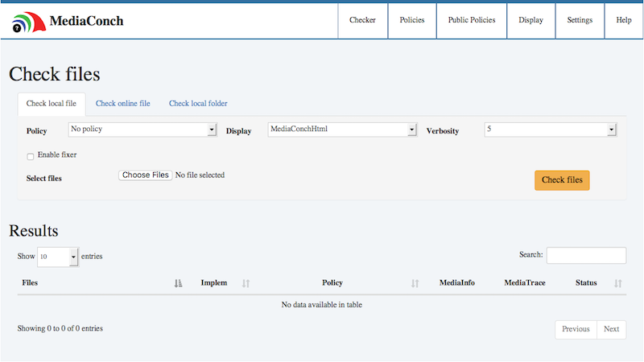Open the Settings menu item
The height and width of the screenshot is (362, 644).
pos(580,20)
